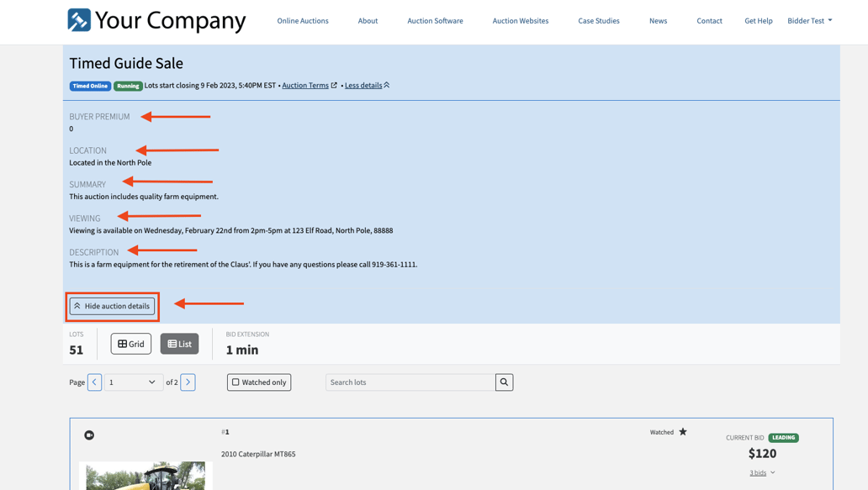This screenshot has height=490, width=868.
Task: Click the Hide auction details button
Action: (113, 306)
